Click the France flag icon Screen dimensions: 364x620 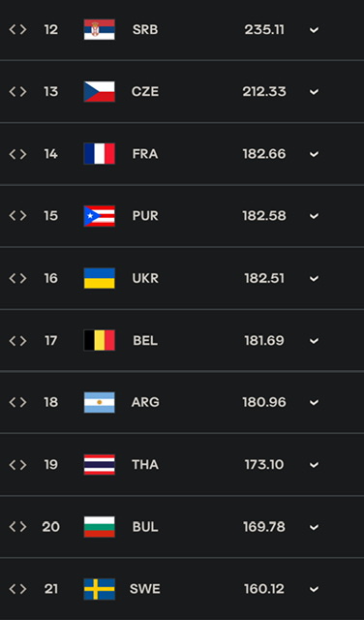[x=99, y=154]
